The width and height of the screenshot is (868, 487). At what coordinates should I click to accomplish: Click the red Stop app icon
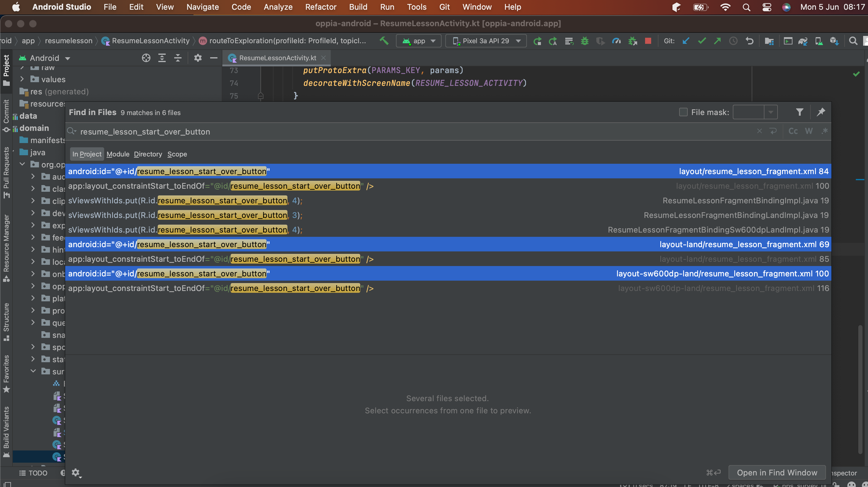coord(647,41)
